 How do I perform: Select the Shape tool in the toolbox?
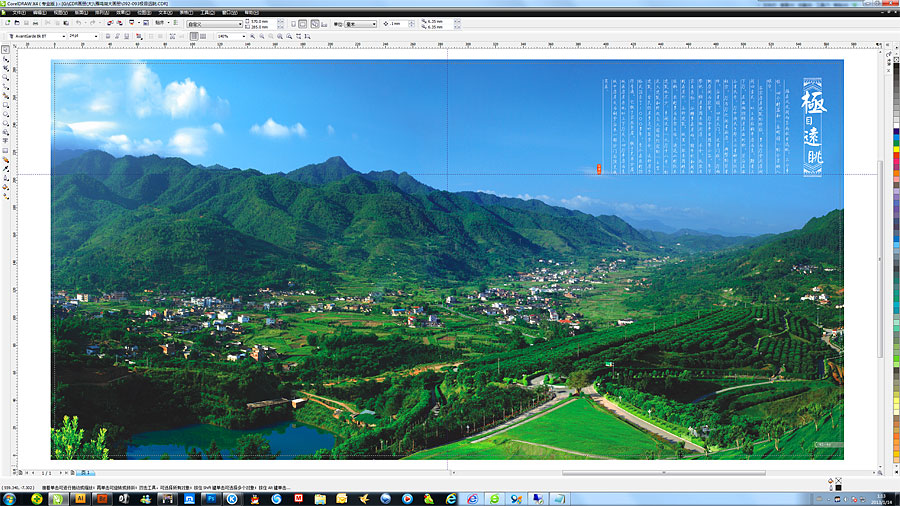tap(6, 58)
